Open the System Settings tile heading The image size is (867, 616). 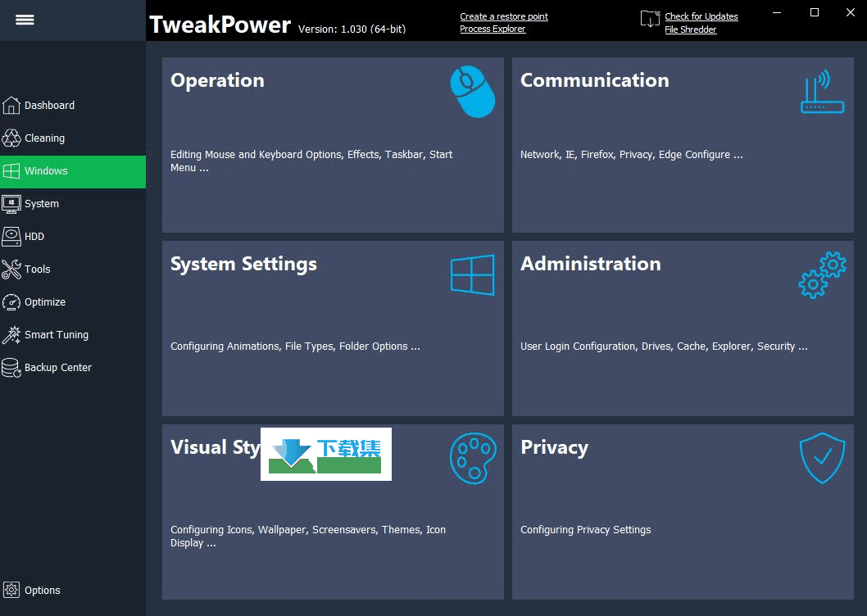click(244, 265)
